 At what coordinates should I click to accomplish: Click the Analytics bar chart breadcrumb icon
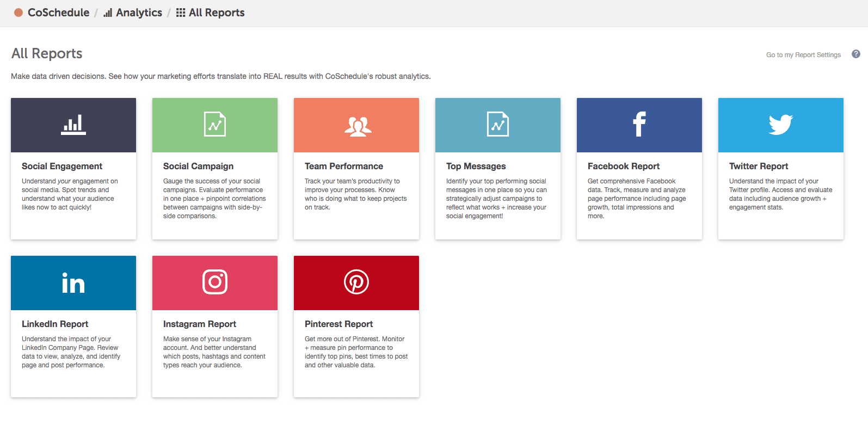tap(108, 13)
